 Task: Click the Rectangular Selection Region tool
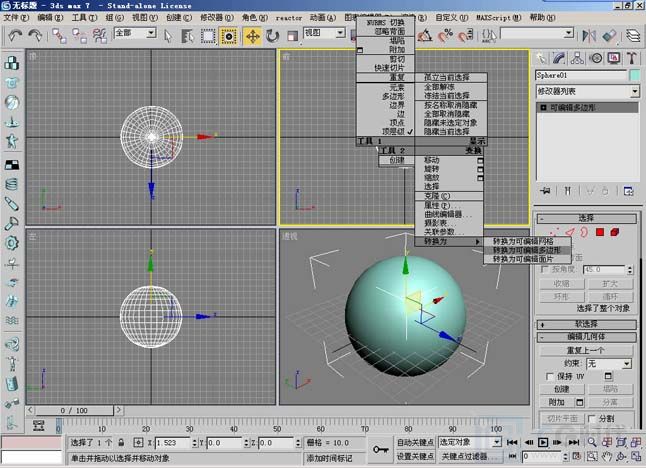coord(208,36)
